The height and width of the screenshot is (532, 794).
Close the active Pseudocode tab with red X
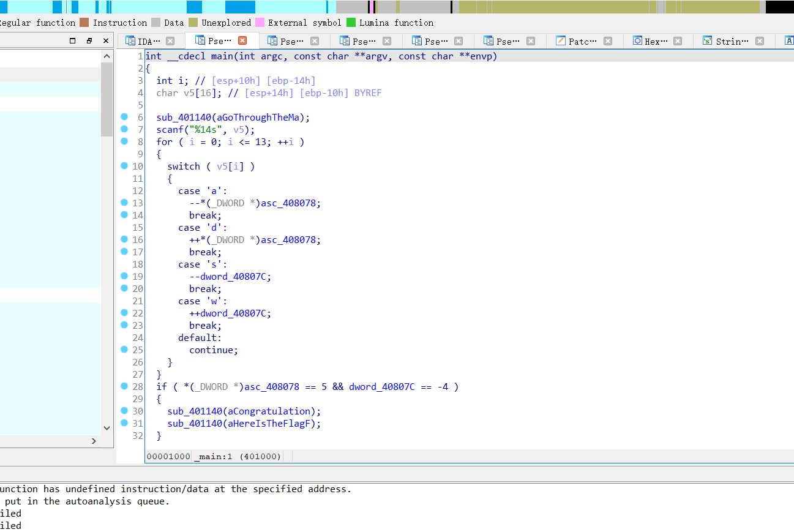242,40
